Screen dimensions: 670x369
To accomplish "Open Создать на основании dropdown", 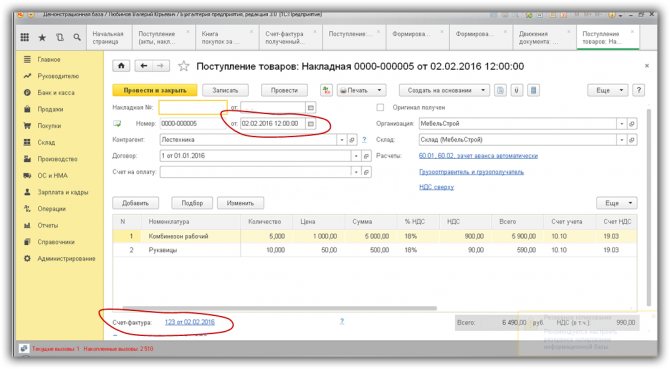I will click(444, 91).
